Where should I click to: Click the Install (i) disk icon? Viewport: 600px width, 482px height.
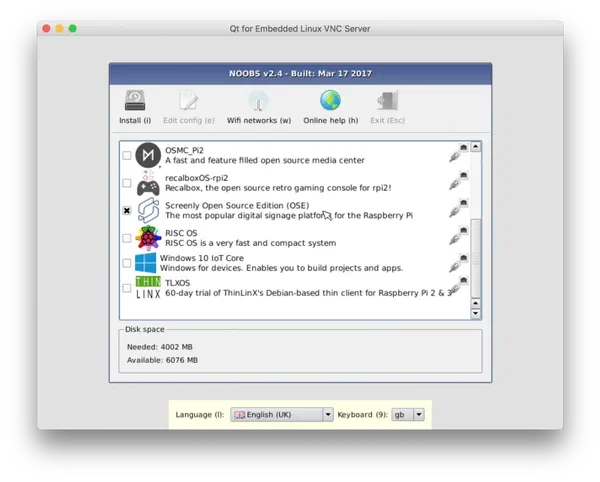click(135, 101)
